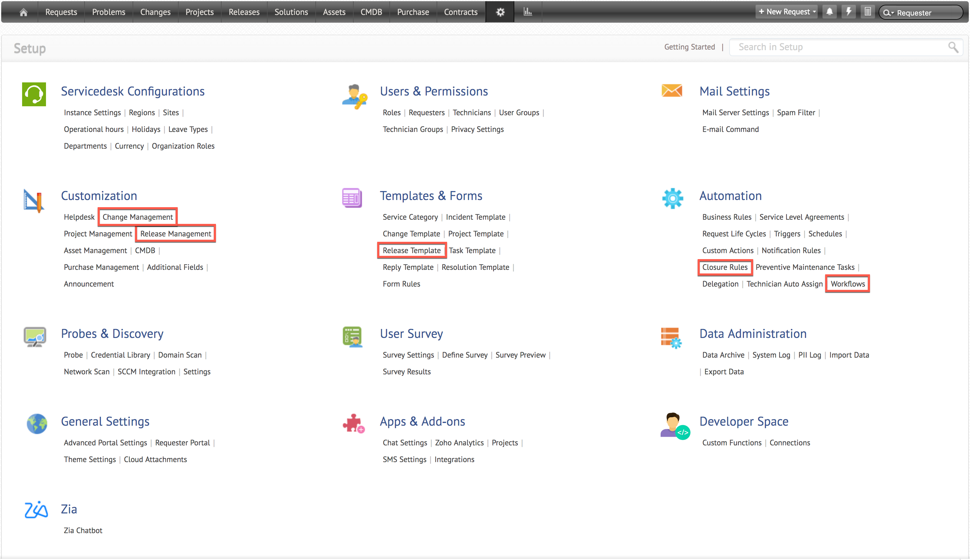Expand the New Request dropdown arrow
The width and height of the screenshot is (970, 560).
coord(814,12)
